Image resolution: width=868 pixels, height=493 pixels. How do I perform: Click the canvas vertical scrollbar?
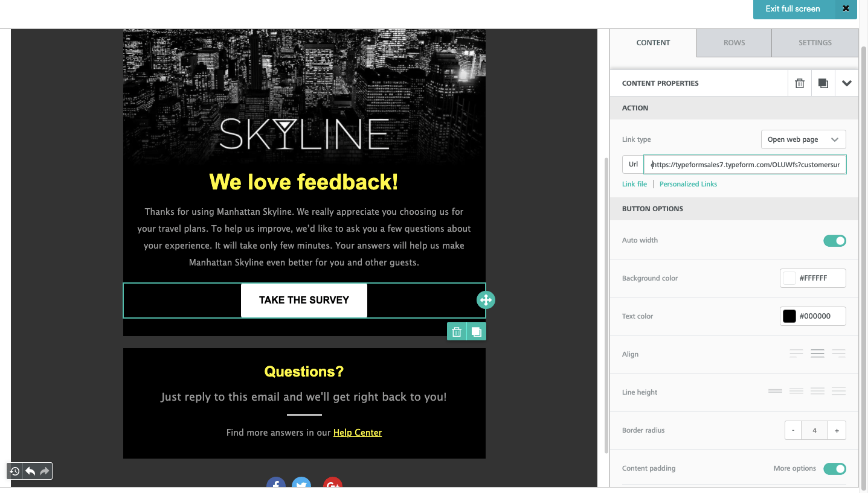[606, 305]
